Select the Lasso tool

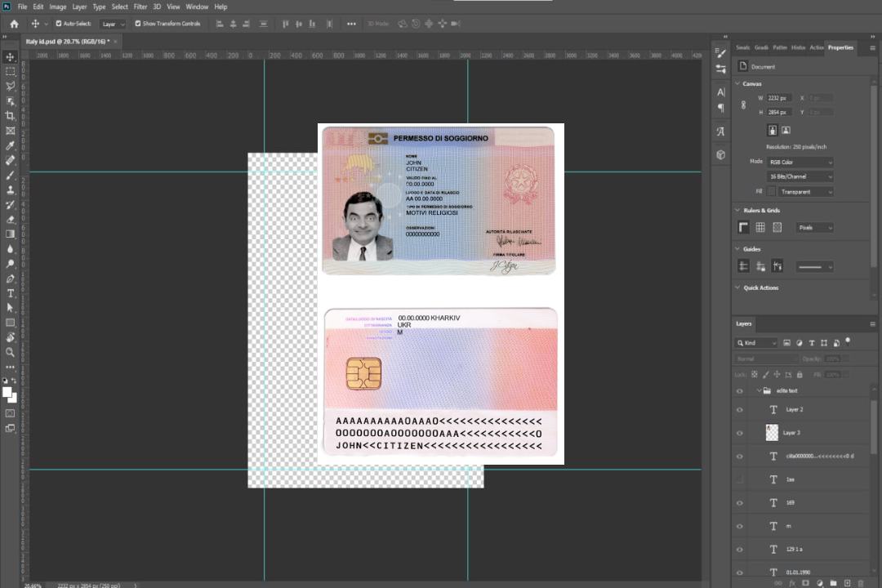coord(10,86)
